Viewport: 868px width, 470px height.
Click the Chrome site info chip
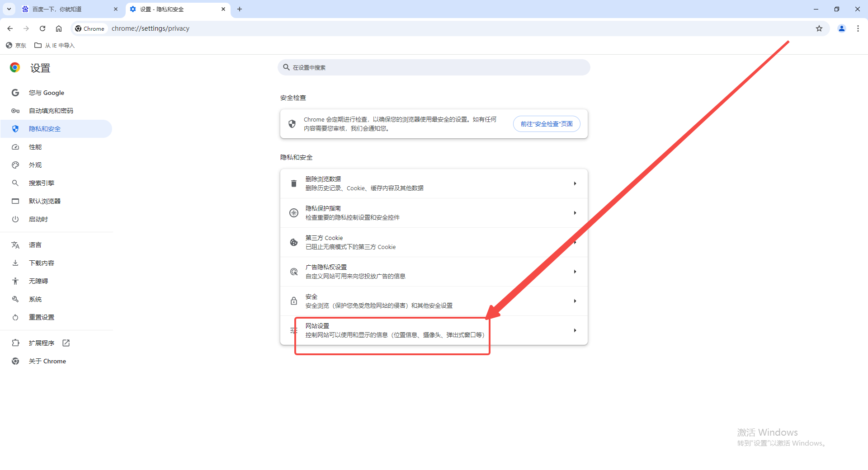pyautogui.click(x=90, y=28)
